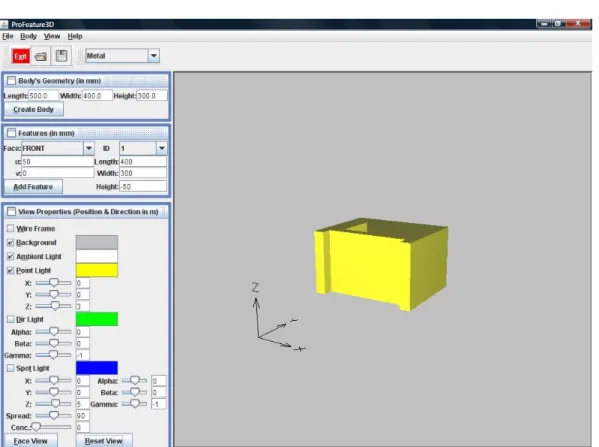Screen dimensions: 599x447
Task: Open the Help menu
Action: tap(75, 36)
